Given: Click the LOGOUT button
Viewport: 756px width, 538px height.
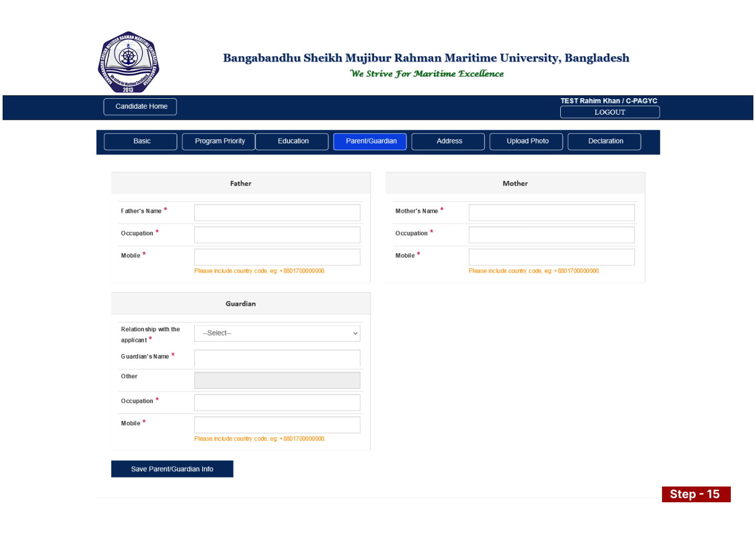Looking at the screenshot, I should pyautogui.click(x=610, y=112).
